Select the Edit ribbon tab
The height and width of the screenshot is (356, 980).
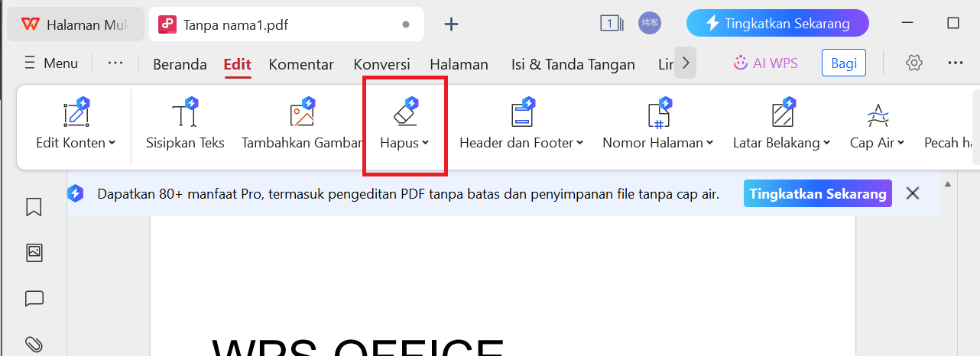tap(238, 64)
